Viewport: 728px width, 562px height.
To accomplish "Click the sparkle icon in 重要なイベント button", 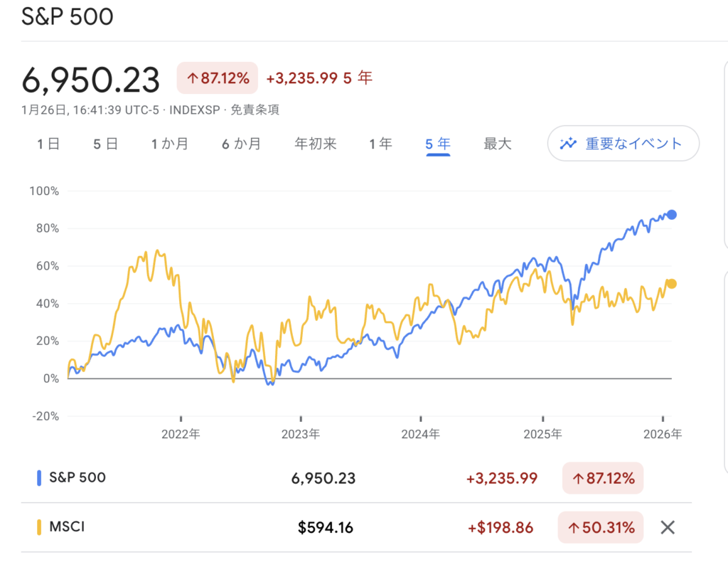I will click(568, 144).
